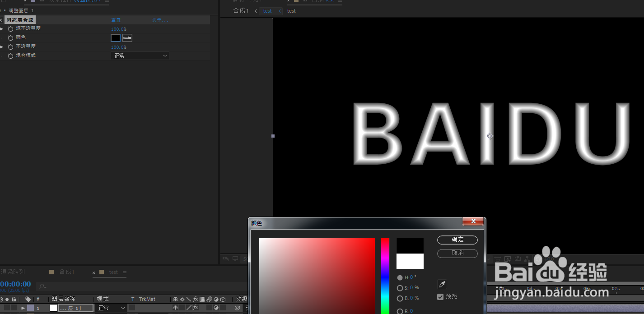
Task: Click 不透明度 value 100.0%
Action: click(x=119, y=47)
